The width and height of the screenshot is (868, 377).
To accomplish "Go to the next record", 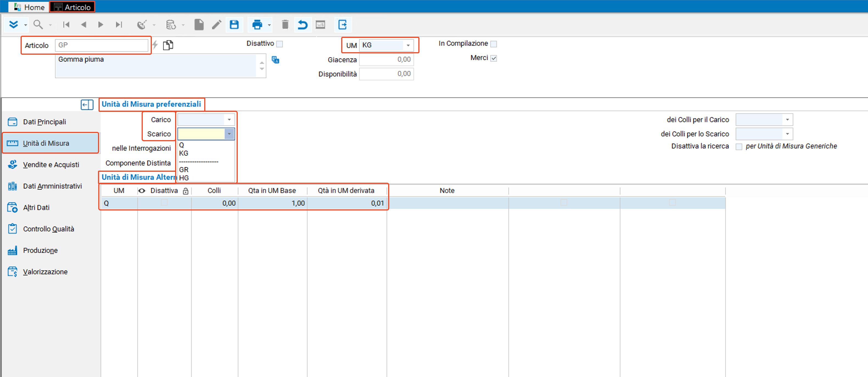I will pos(100,25).
